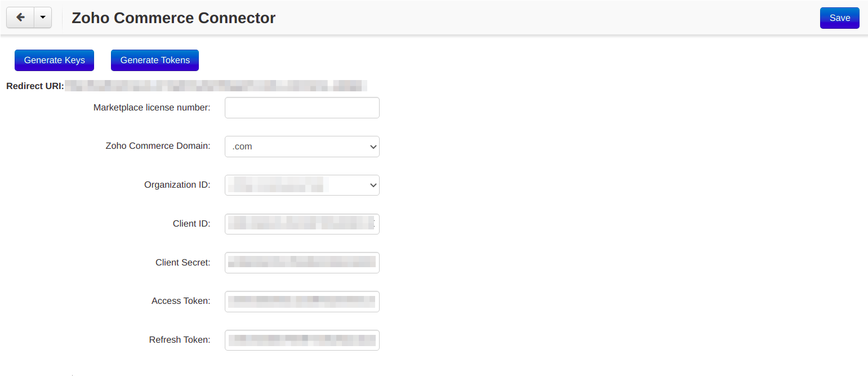Click the 'Zoho Commerce Domain:' label text
Image resolution: width=868 pixels, height=376 pixels.
pos(158,145)
